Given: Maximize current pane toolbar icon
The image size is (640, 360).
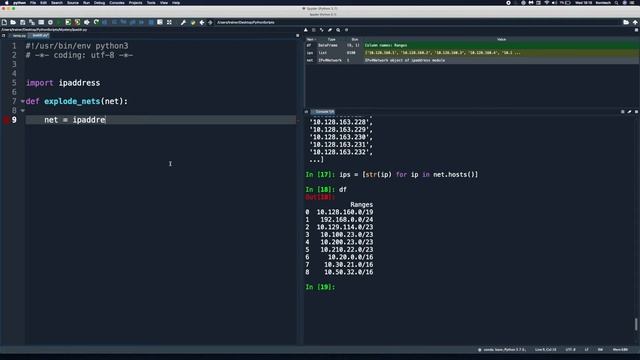Looking at the screenshot, I should (160, 22).
